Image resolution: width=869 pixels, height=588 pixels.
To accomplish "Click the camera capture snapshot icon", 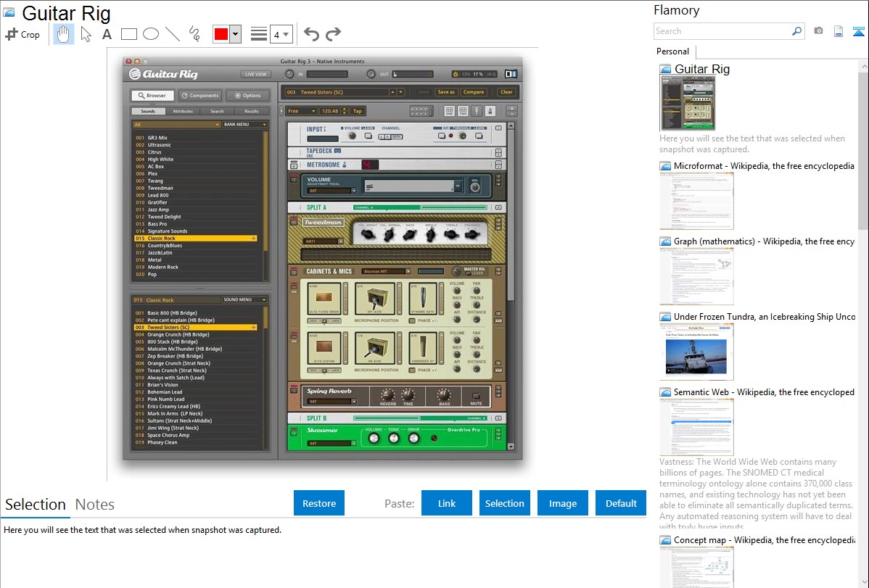I will (x=818, y=31).
